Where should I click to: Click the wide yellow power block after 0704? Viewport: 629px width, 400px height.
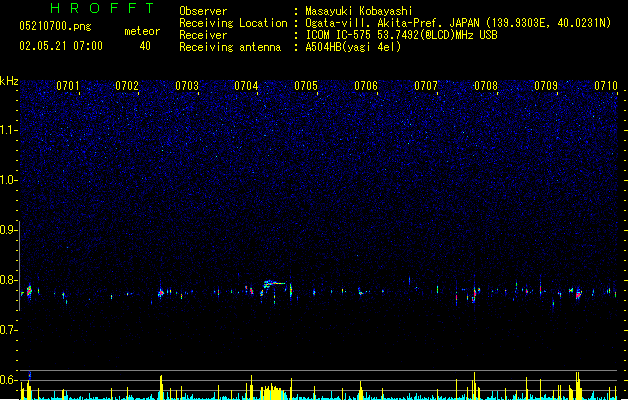click(272, 392)
